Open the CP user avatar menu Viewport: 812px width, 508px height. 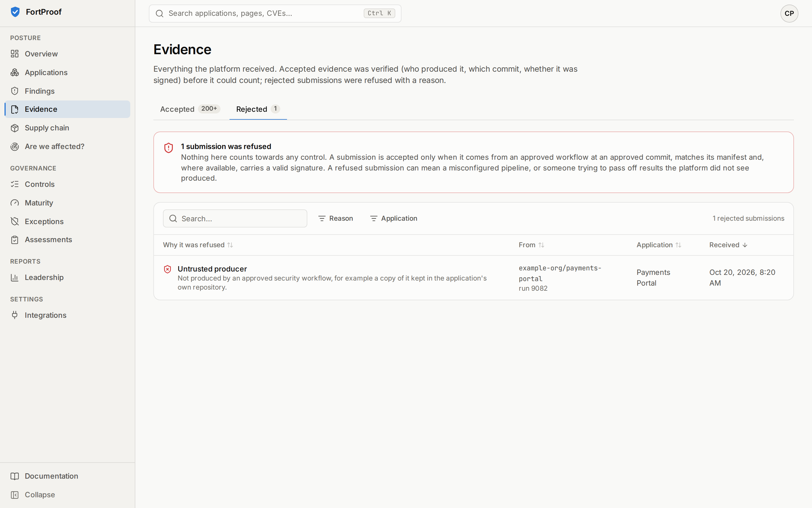[789, 14]
